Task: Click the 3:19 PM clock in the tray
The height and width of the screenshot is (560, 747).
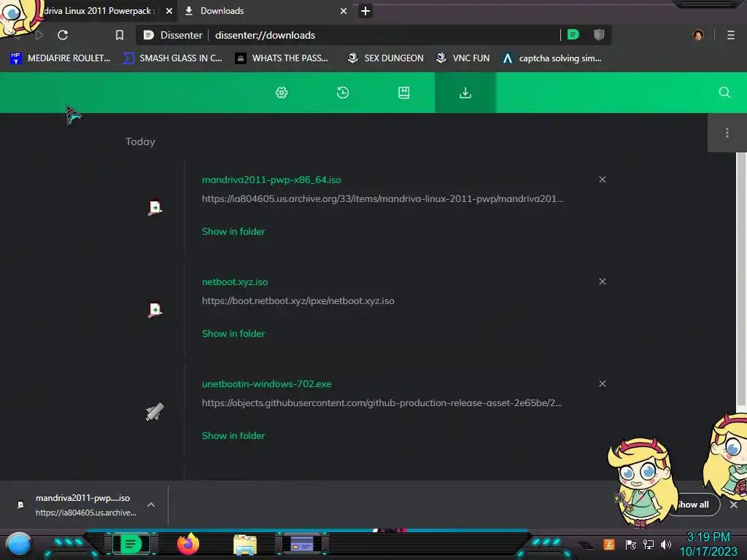Action: (708, 537)
